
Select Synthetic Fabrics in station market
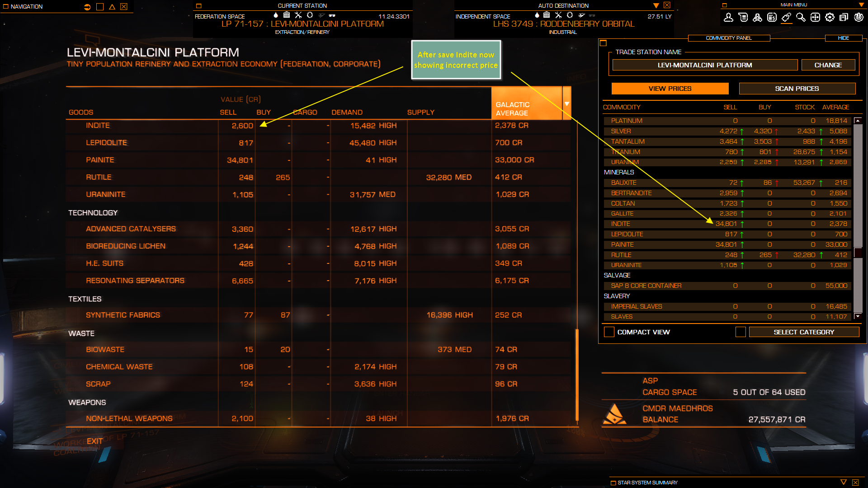point(318,315)
